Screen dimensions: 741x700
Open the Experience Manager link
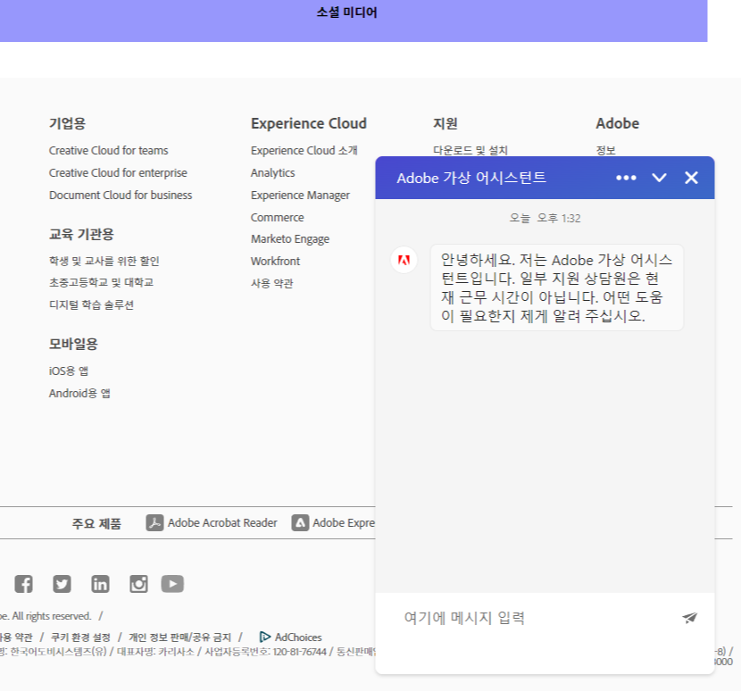tap(300, 195)
